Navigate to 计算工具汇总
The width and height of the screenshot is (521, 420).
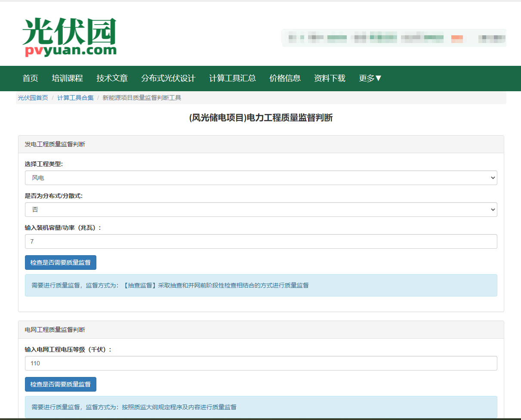(232, 78)
